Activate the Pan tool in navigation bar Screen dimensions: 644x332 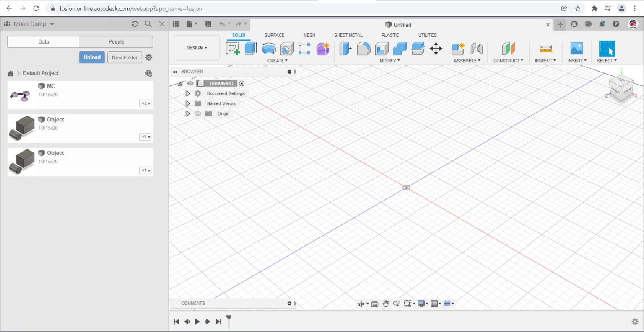point(386,303)
